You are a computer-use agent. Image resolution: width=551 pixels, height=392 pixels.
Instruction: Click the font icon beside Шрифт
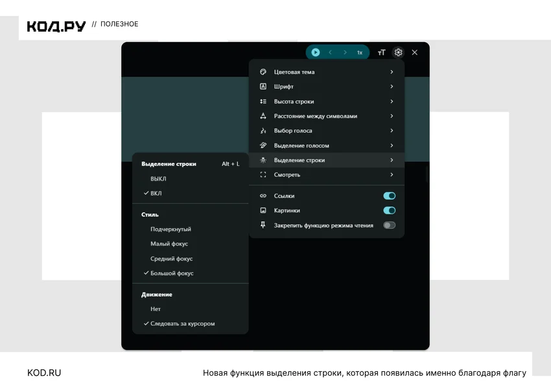(x=263, y=86)
